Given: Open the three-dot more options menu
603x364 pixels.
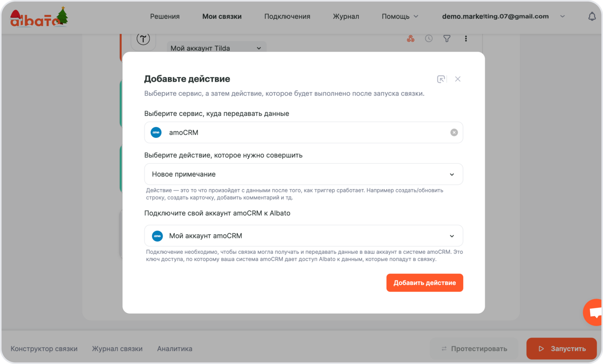Looking at the screenshot, I should coord(466,38).
